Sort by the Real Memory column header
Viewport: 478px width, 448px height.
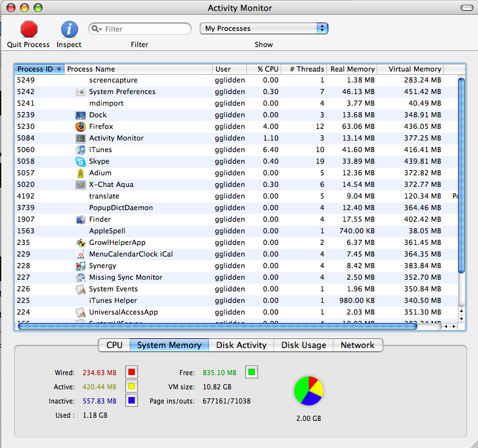pos(352,69)
